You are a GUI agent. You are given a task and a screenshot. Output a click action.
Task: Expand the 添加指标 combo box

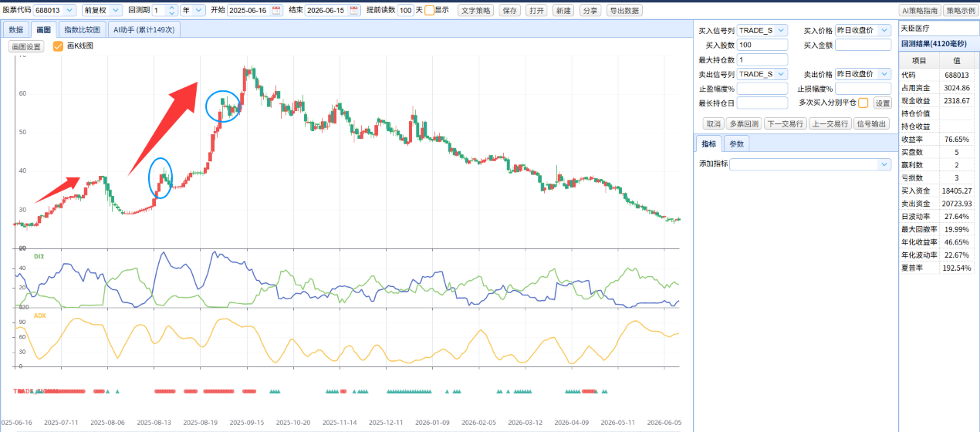810,164
